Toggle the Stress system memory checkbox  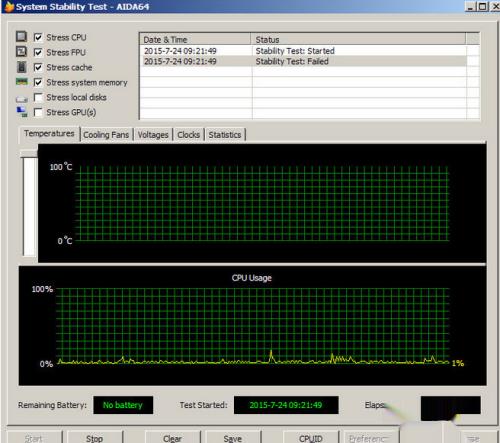tap(38, 82)
